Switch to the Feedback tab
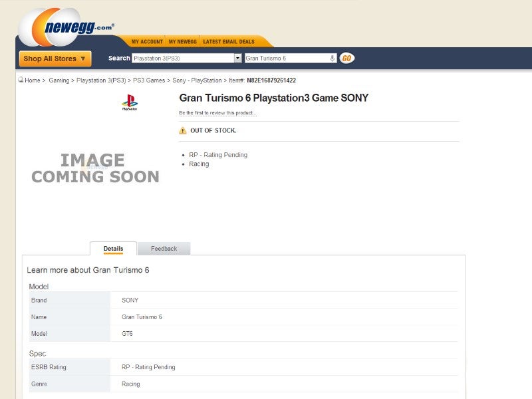 pos(164,249)
